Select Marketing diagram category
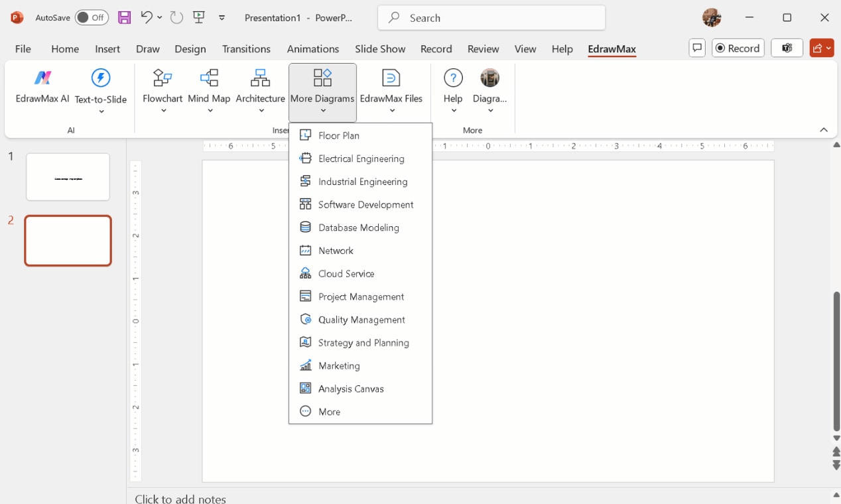 (361, 366)
